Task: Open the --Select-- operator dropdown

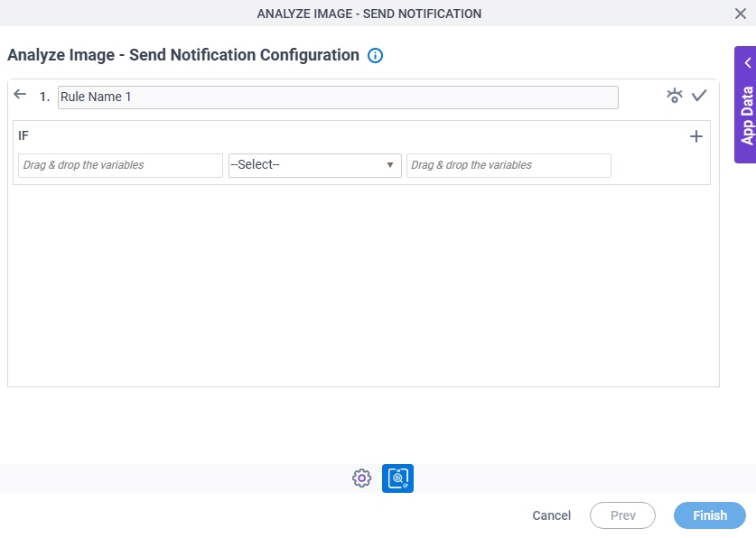Action: point(315,165)
